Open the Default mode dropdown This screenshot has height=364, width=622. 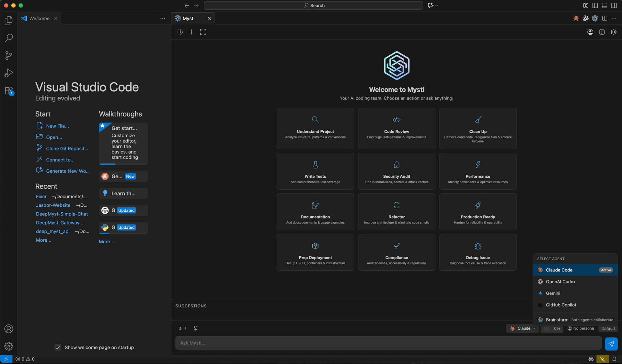click(608, 328)
